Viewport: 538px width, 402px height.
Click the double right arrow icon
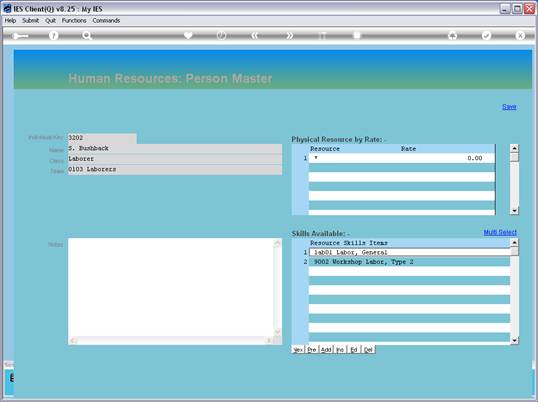(x=290, y=35)
